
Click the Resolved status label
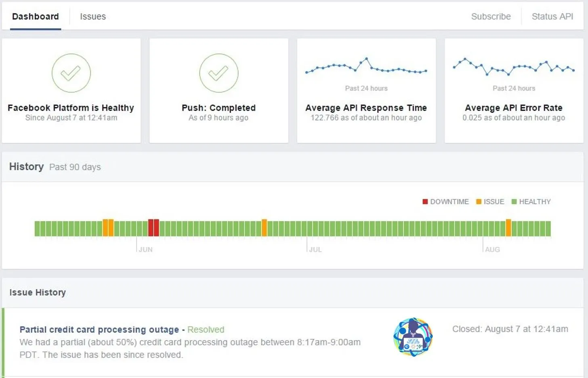point(206,330)
